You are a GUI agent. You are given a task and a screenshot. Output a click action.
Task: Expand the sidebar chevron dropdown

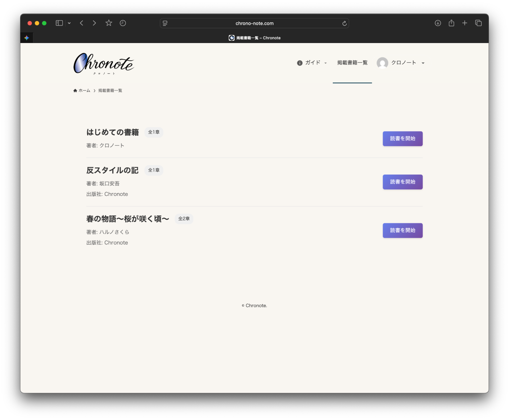(x=69, y=23)
